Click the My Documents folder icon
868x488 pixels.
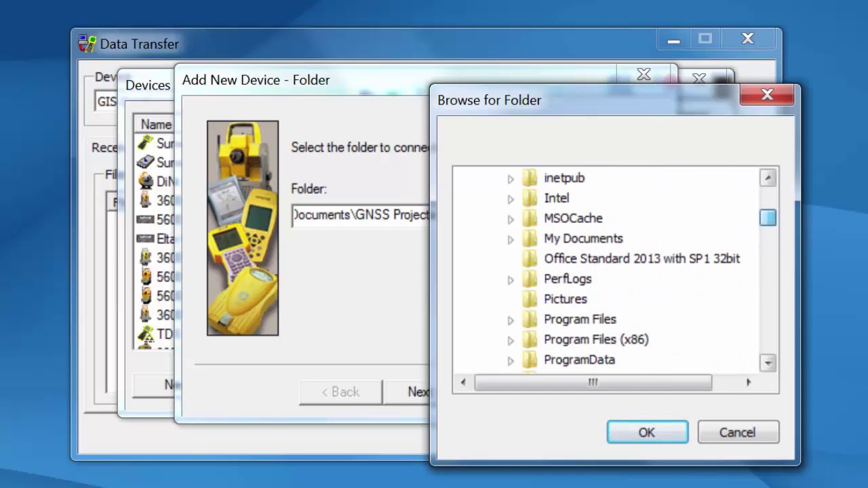pyautogui.click(x=530, y=239)
